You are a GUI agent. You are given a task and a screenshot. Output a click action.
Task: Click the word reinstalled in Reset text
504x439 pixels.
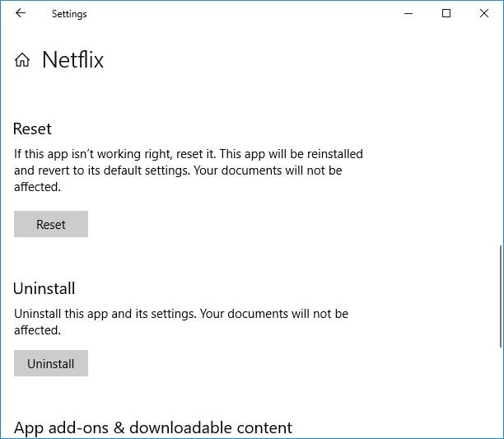coord(335,154)
